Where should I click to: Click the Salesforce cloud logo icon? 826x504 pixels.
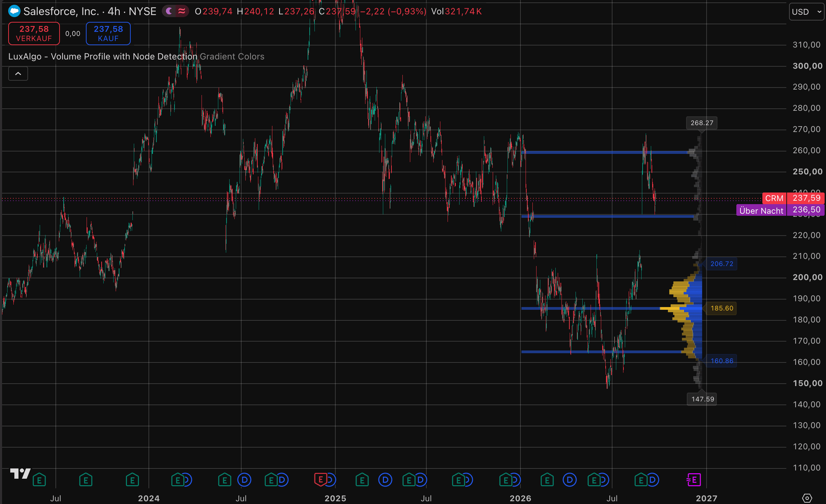pos(14,11)
